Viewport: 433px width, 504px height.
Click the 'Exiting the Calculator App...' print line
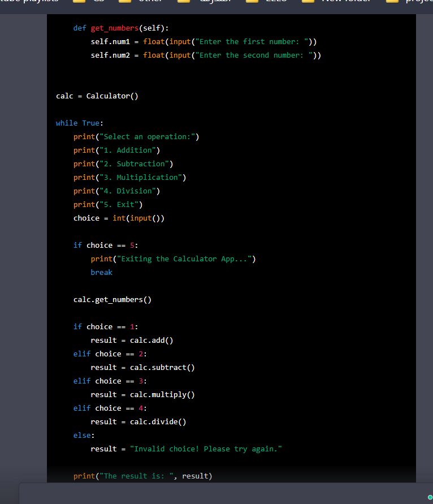pos(173,259)
